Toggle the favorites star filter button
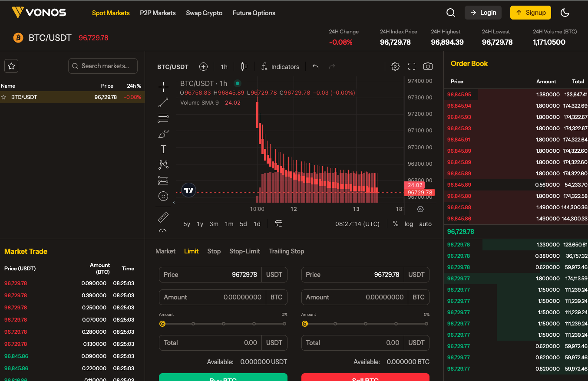This screenshot has width=588, height=381. tap(11, 66)
